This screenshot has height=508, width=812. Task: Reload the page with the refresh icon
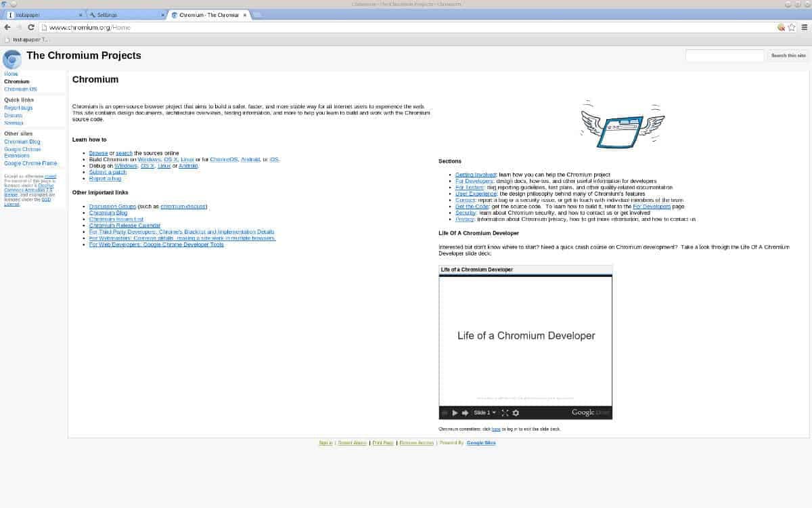(x=30, y=28)
